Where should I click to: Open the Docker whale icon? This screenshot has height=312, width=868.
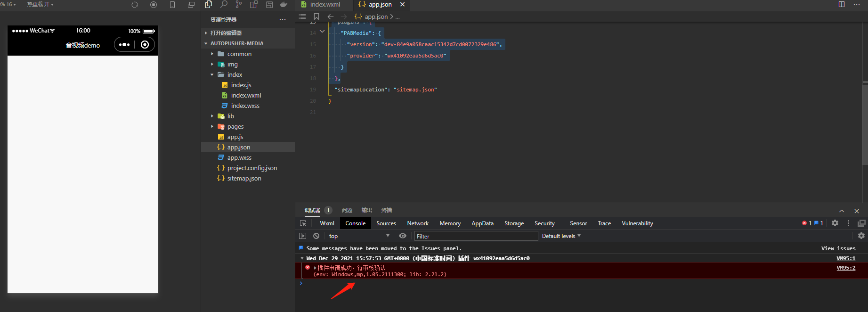pos(284,4)
